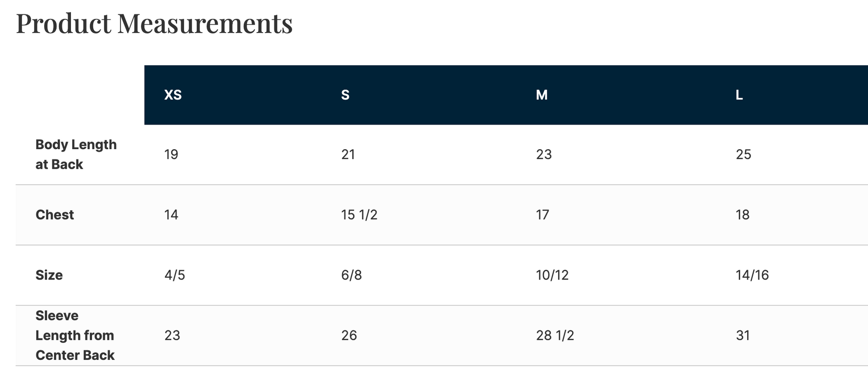The width and height of the screenshot is (868, 376).
Task: Click the L size value 14/16
Action: (x=752, y=275)
